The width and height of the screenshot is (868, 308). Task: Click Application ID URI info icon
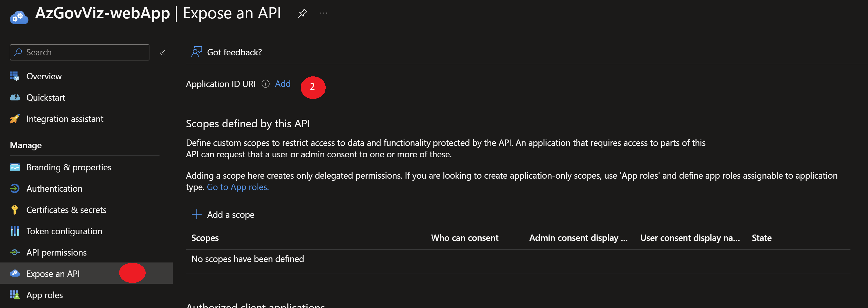point(266,84)
